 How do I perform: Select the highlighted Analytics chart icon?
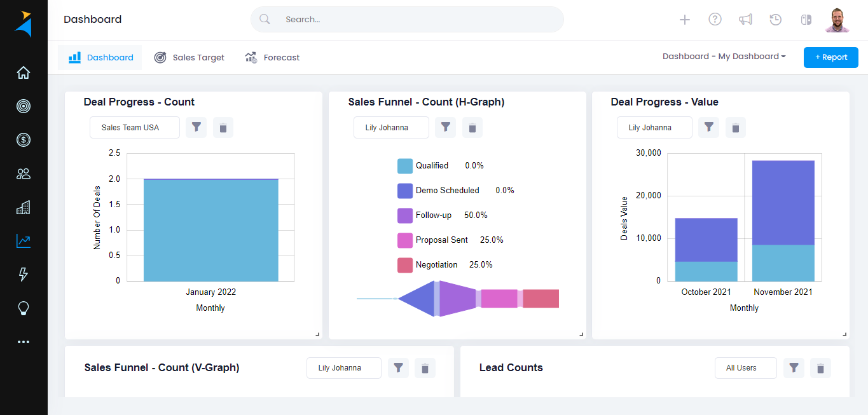23,241
